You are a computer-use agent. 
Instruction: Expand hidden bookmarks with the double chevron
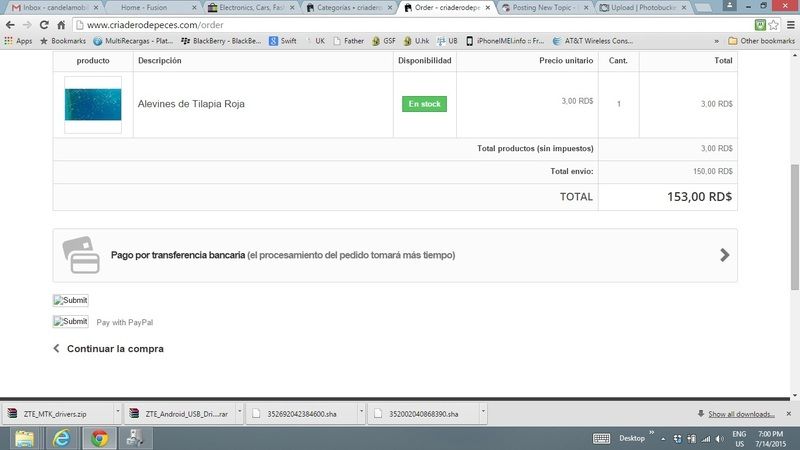716,41
